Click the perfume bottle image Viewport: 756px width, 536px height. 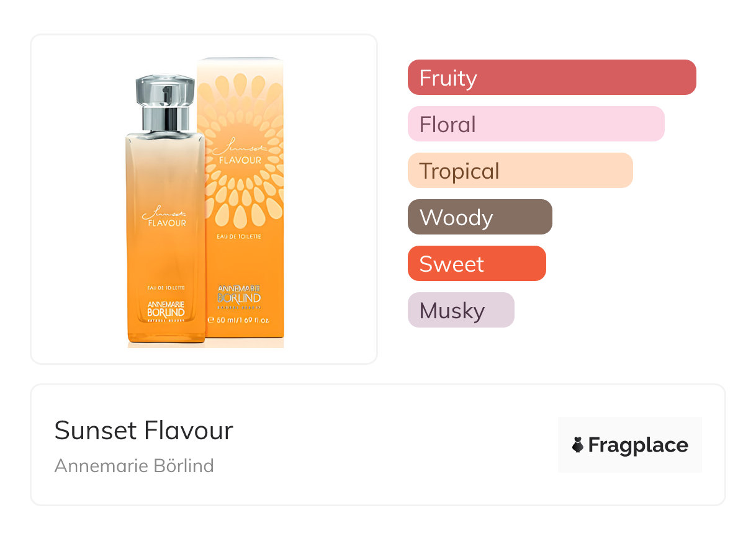pyautogui.click(x=165, y=236)
